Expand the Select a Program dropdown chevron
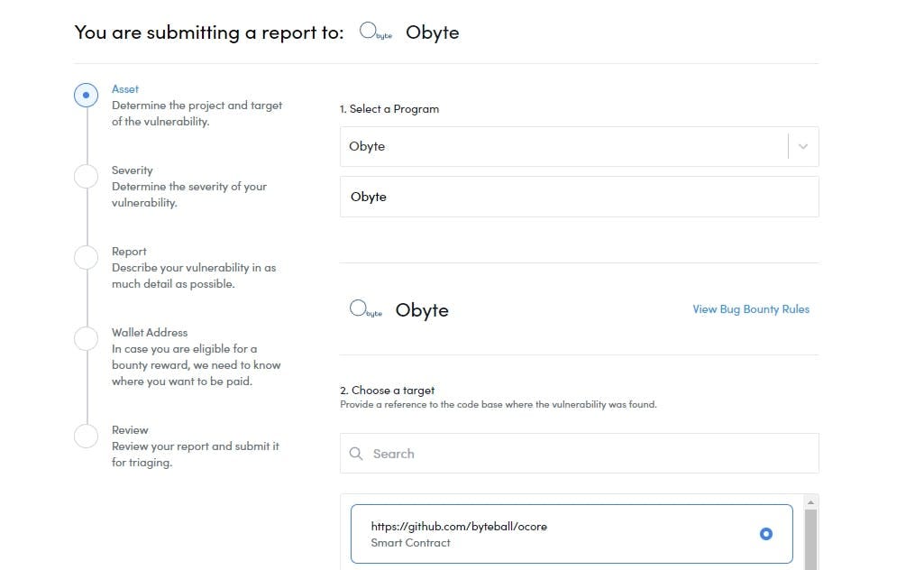The width and height of the screenshot is (924, 570). coord(802,146)
